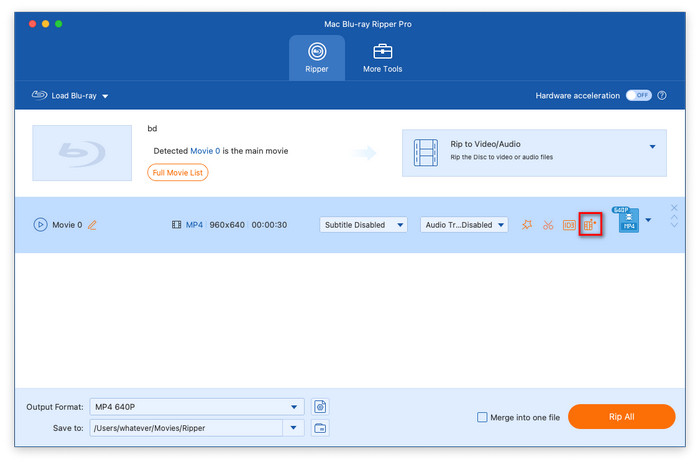Select the Ripper tab
The height and width of the screenshot is (464, 700).
click(x=317, y=57)
